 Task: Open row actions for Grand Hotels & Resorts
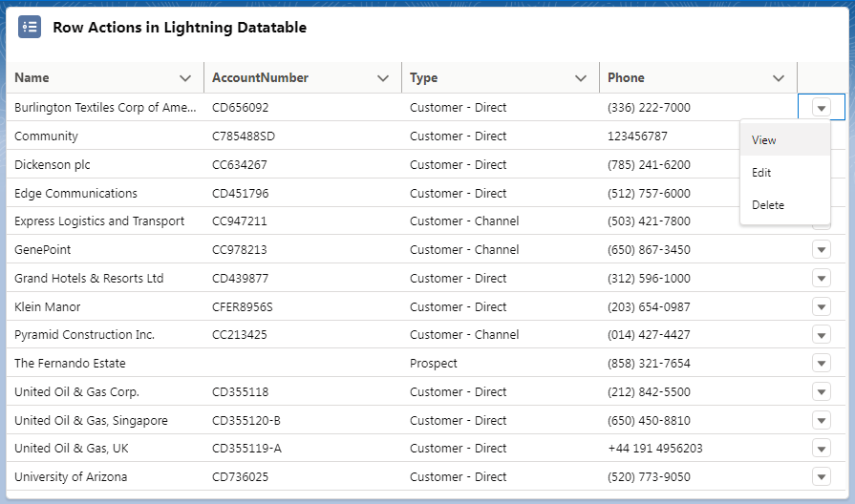click(x=822, y=278)
